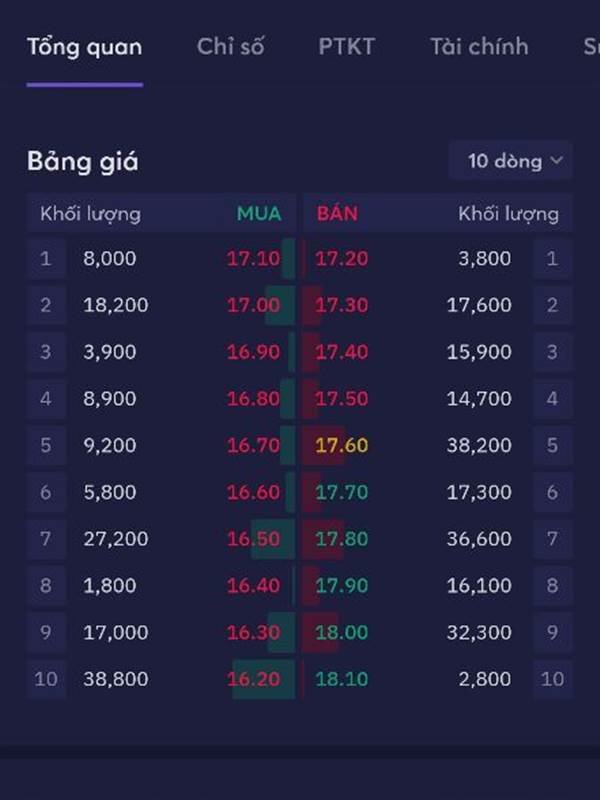Click the 'MUA' column header
This screenshot has width=600, height=800.
click(259, 213)
